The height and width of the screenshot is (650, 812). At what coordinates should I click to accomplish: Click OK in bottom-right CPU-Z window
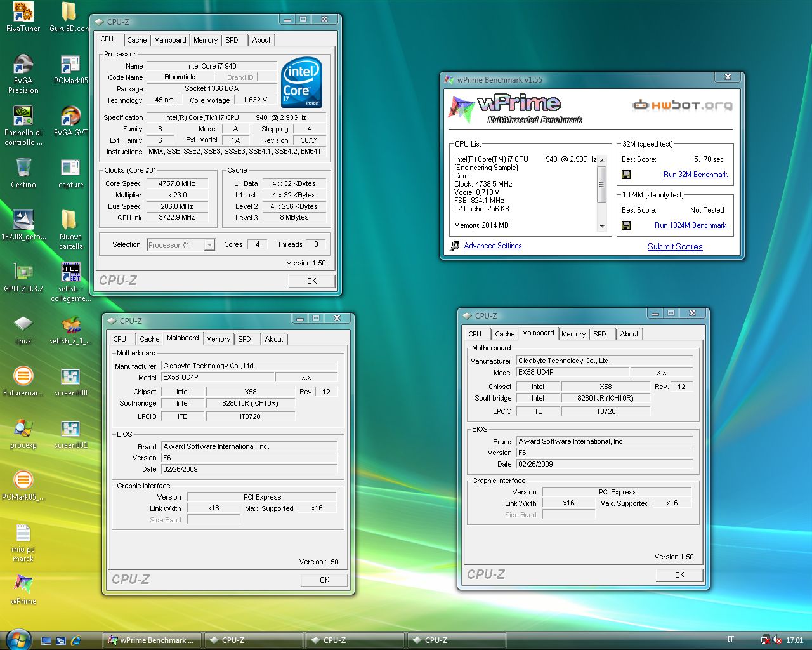click(x=679, y=574)
